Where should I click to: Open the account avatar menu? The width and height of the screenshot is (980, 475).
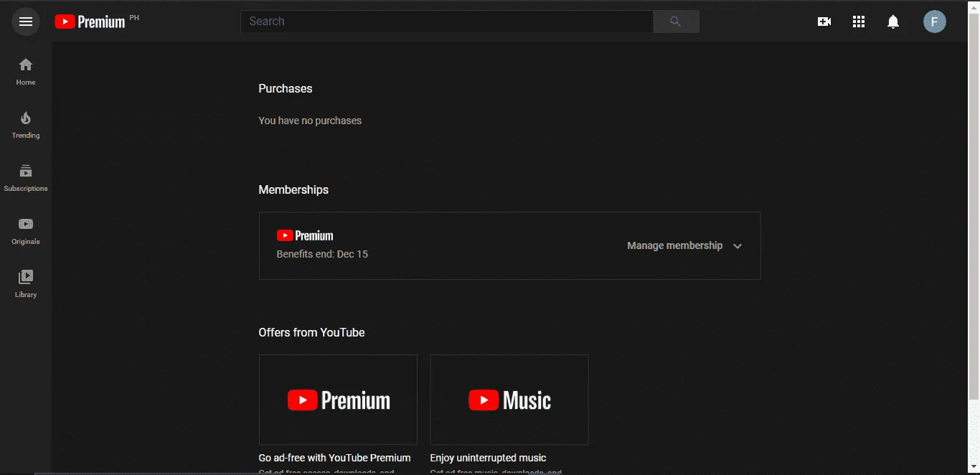(x=935, y=22)
